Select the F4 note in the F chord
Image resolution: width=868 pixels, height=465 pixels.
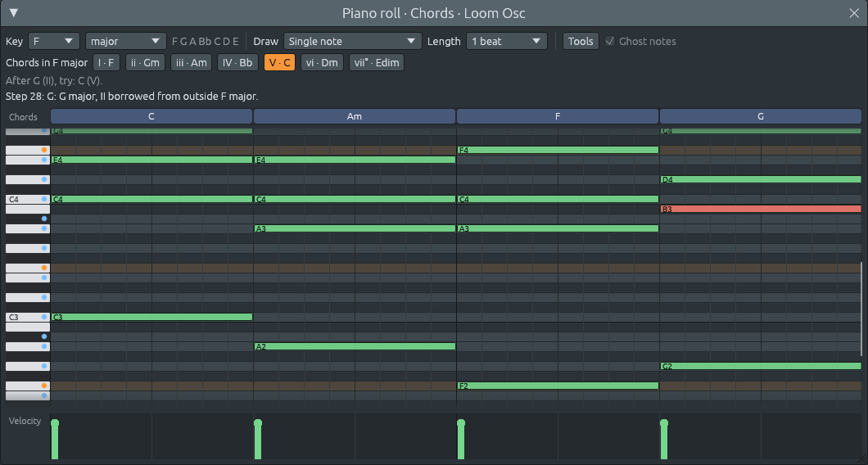(x=558, y=150)
